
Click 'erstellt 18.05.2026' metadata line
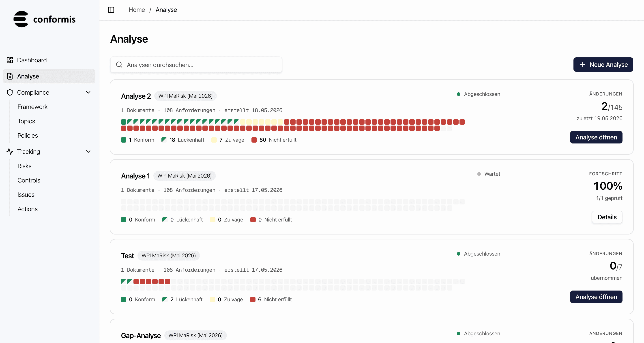(253, 111)
